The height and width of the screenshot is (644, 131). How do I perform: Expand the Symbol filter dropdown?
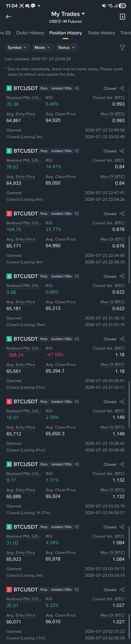click(x=17, y=47)
